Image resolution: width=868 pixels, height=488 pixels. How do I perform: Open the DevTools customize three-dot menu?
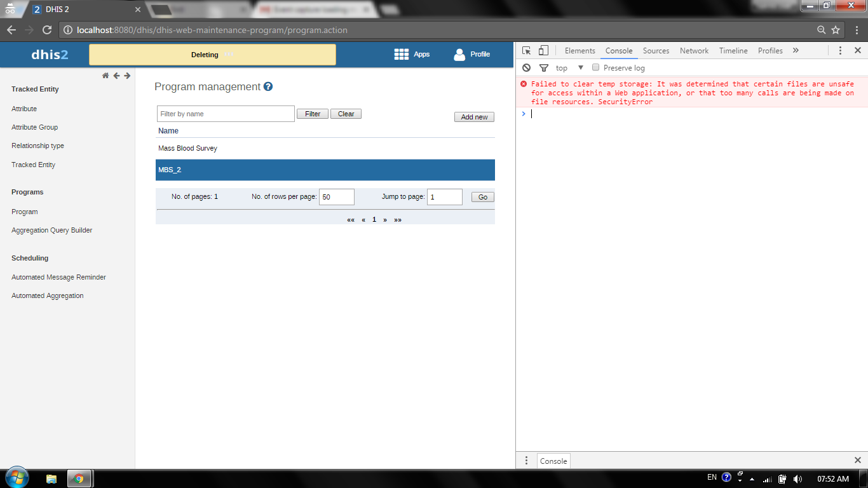(x=840, y=51)
